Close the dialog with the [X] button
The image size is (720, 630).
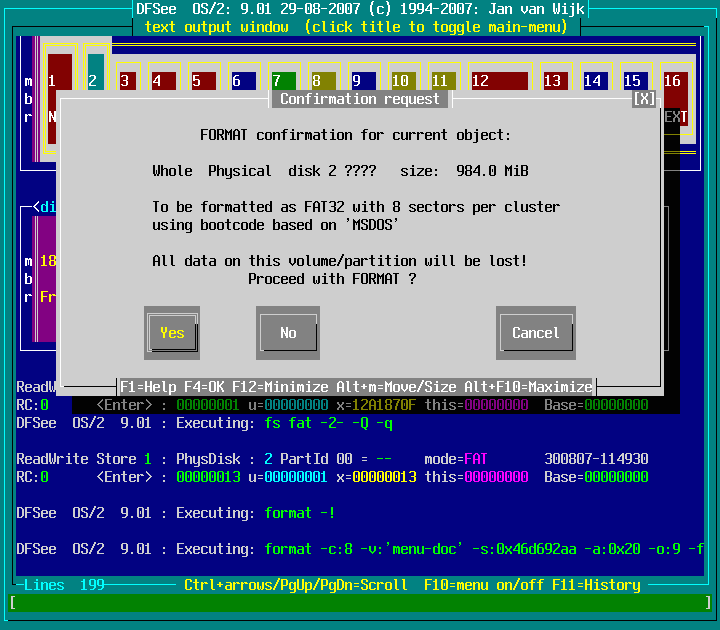tap(644, 99)
